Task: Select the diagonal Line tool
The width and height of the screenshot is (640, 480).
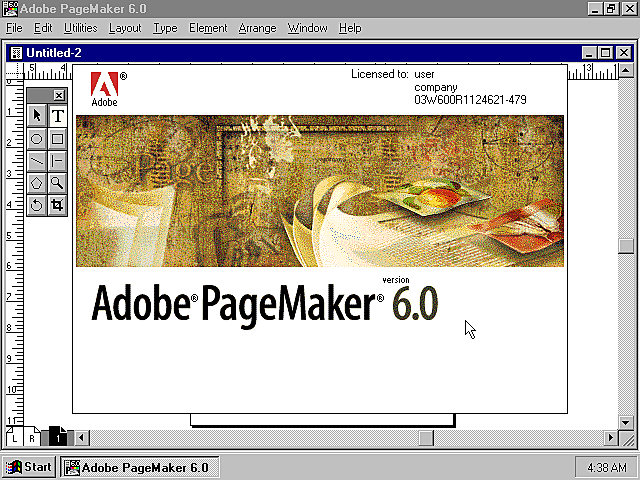Action: (x=37, y=161)
